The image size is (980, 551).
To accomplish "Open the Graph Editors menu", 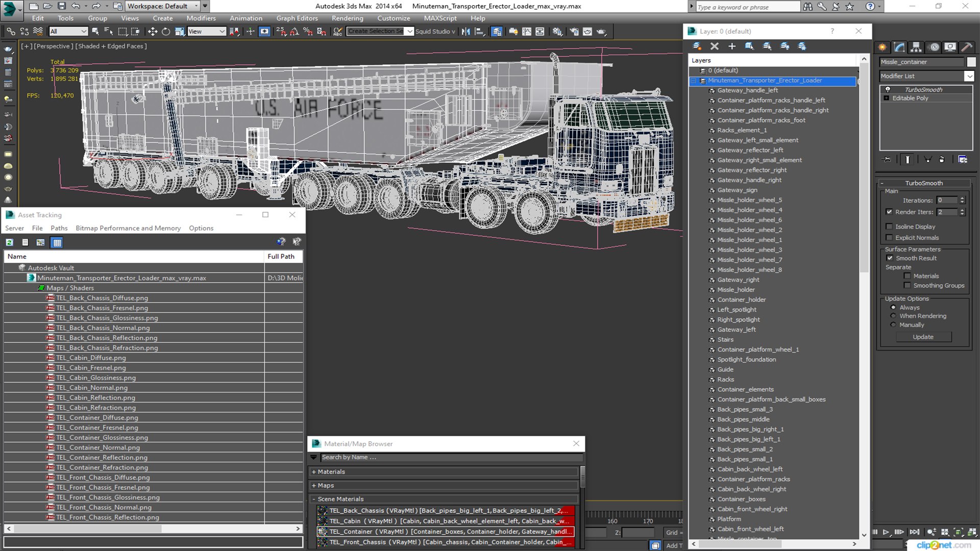I will point(297,18).
